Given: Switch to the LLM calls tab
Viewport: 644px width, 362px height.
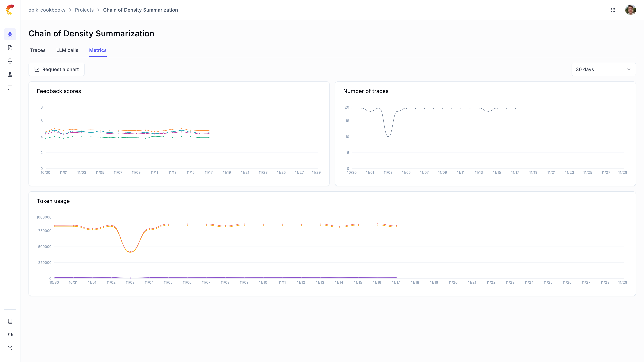Looking at the screenshot, I should pos(67,50).
